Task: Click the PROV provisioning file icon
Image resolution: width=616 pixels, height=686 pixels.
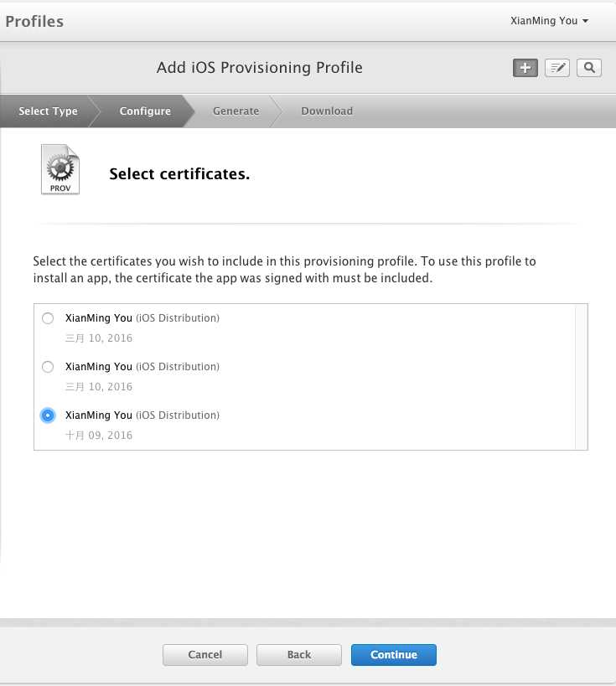Action: tap(60, 170)
